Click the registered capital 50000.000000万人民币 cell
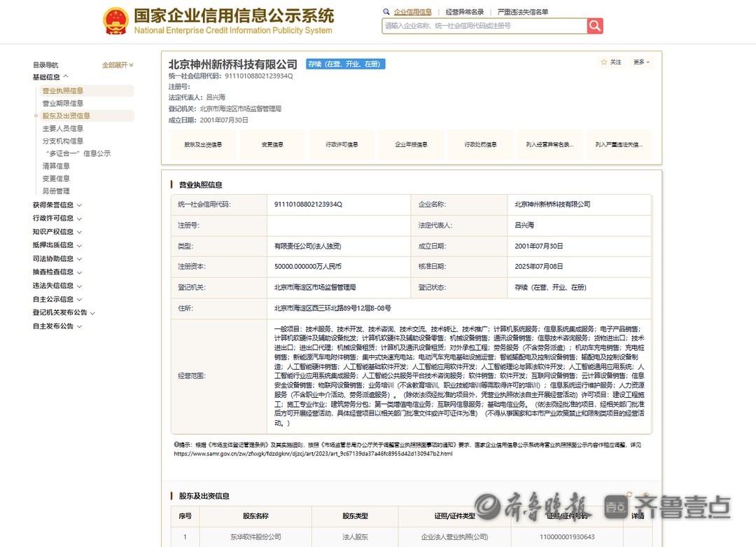The height and width of the screenshot is (547, 756). [x=339, y=267]
